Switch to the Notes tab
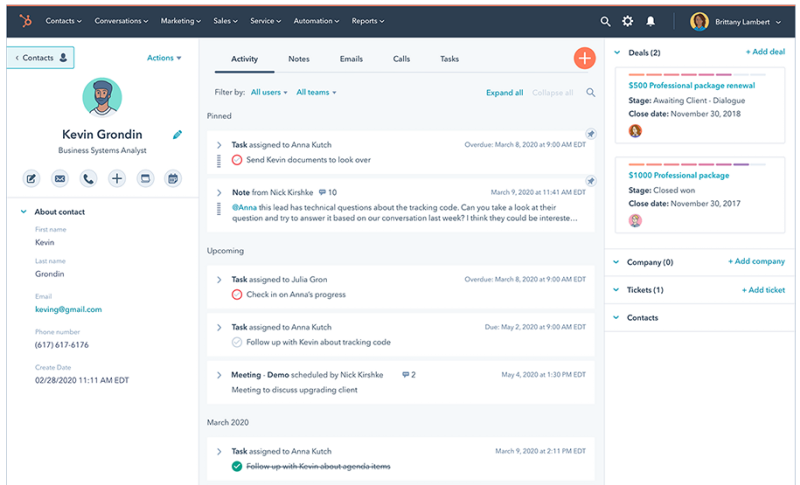The width and height of the screenshot is (800, 485). tap(299, 59)
